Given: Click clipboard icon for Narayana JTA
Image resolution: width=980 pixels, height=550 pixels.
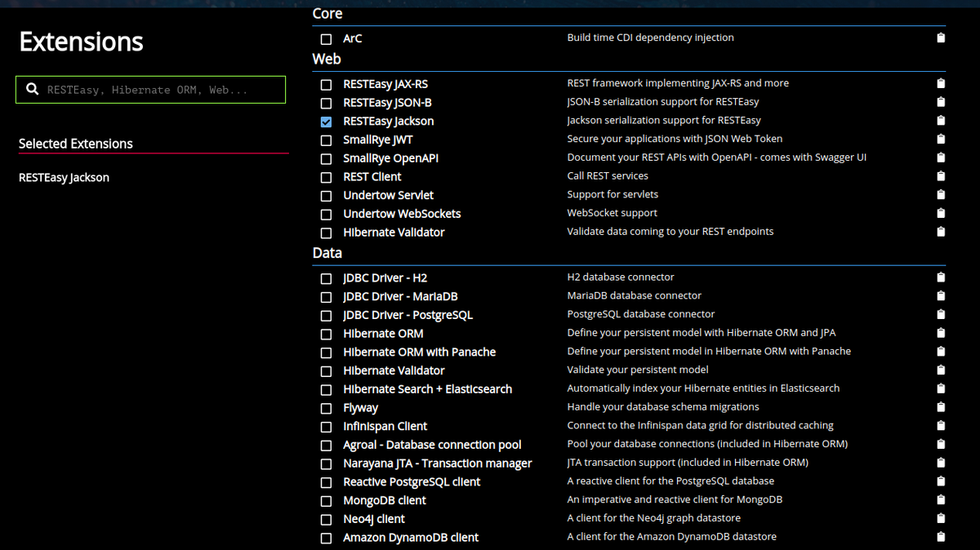Looking at the screenshot, I should [x=941, y=463].
